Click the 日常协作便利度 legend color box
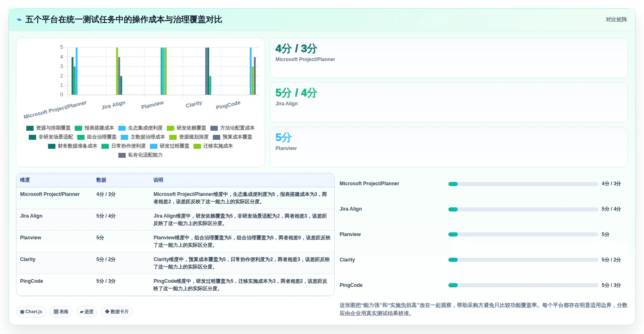 pyautogui.click(x=105, y=146)
